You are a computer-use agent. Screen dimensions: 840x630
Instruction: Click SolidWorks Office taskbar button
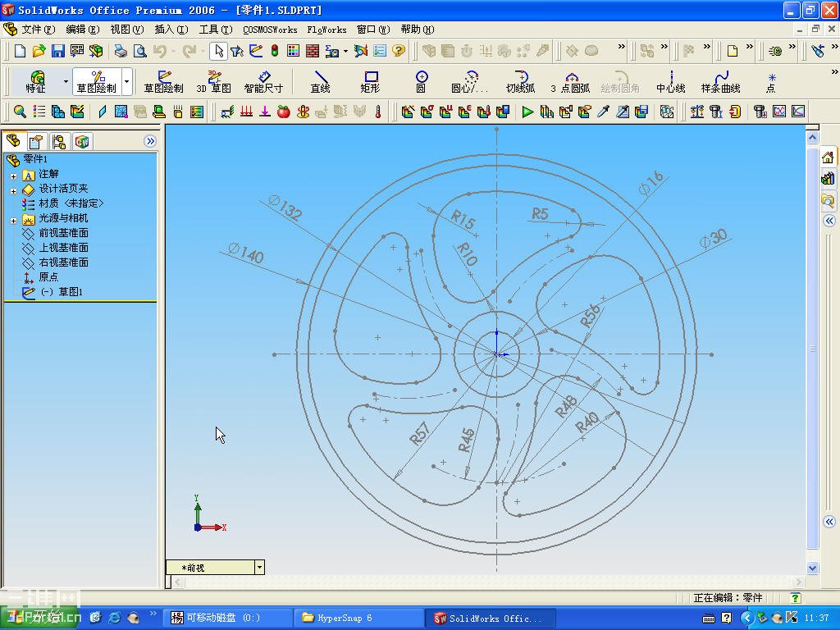point(491,619)
